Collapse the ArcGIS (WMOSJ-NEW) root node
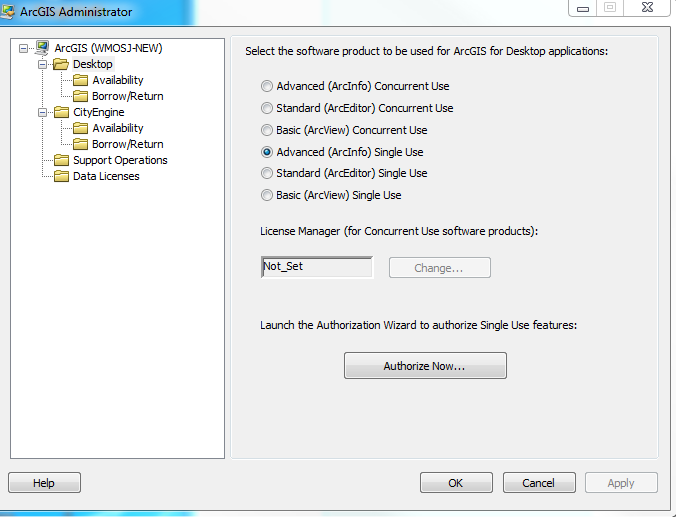This screenshot has height=517, width=676. click(23, 48)
